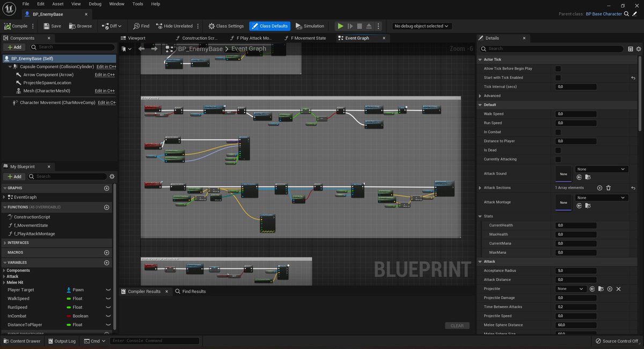Viewport: 644px width, 349px height.
Task: Open the debug object selection dropdown
Action: click(x=422, y=26)
